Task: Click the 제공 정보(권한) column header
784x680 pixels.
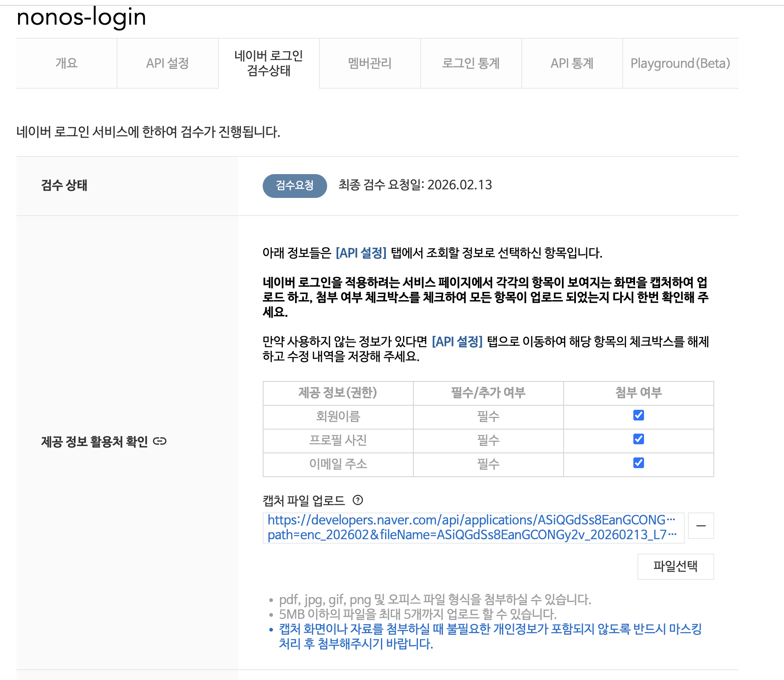Action: point(338,393)
